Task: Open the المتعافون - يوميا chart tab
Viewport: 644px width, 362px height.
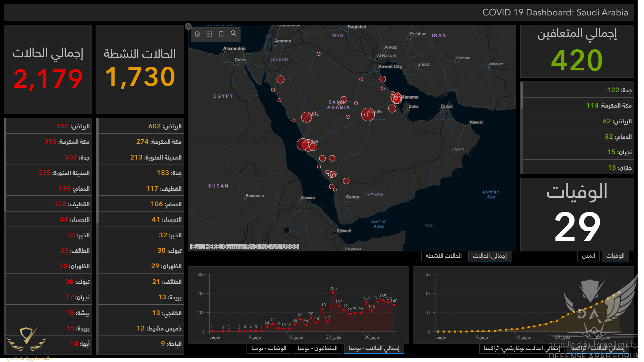Action: coord(318,348)
